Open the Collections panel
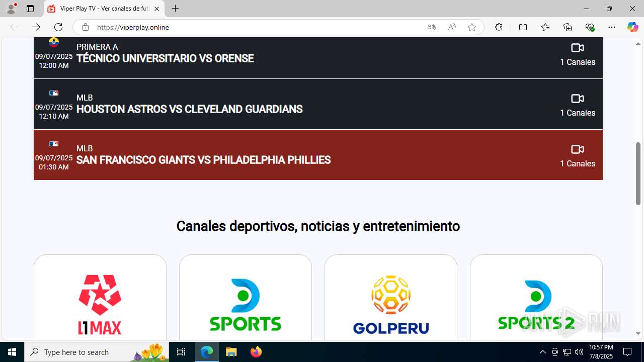Image resolution: width=644 pixels, height=362 pixels. 568,27
